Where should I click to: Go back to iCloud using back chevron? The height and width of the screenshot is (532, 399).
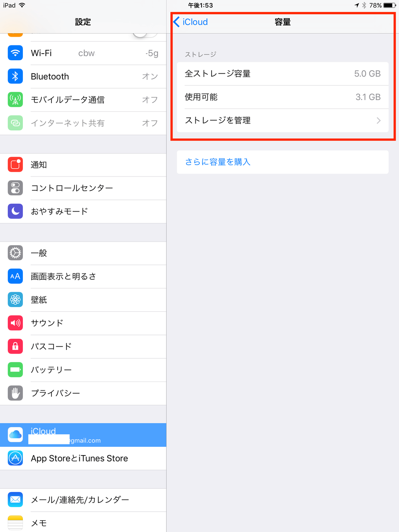tap(176, 22)
